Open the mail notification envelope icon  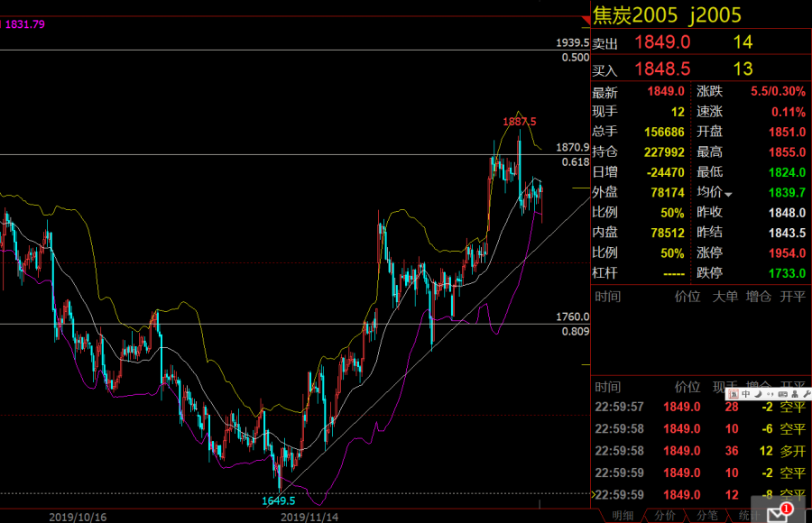(778, 514)
